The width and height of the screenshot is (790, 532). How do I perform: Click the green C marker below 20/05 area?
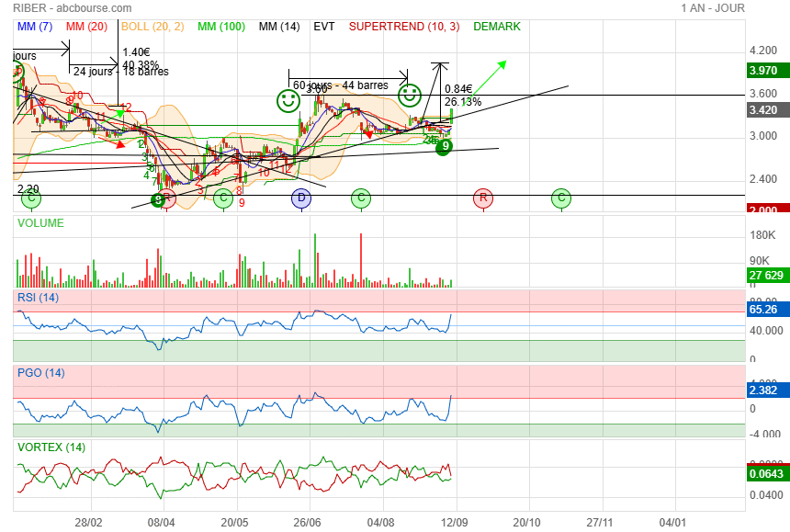pos(223,198)
